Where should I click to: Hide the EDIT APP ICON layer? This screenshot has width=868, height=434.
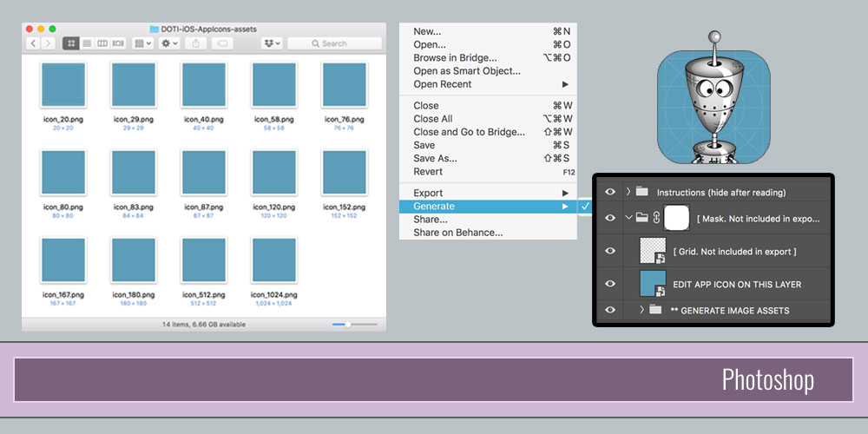[x=610, y=284]
